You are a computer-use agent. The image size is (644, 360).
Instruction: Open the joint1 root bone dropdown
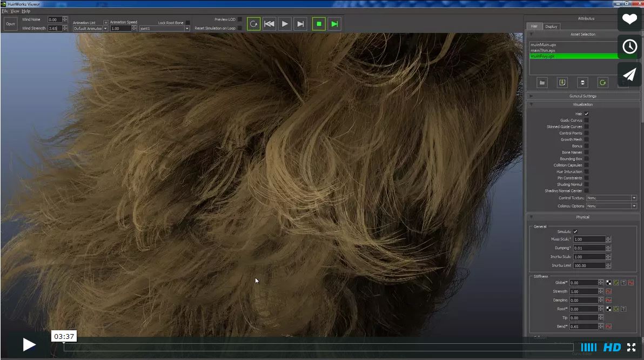tap(164, 28)
